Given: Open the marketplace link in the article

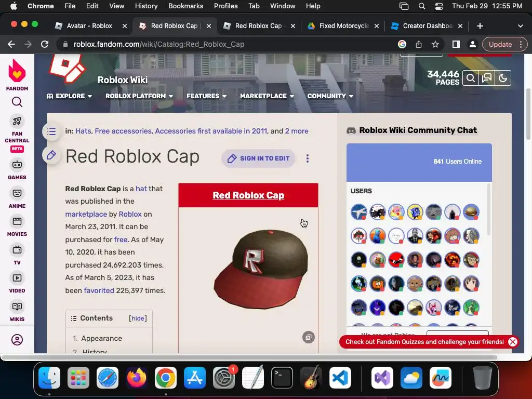Looking at the screenshot, I should [86, 214].
